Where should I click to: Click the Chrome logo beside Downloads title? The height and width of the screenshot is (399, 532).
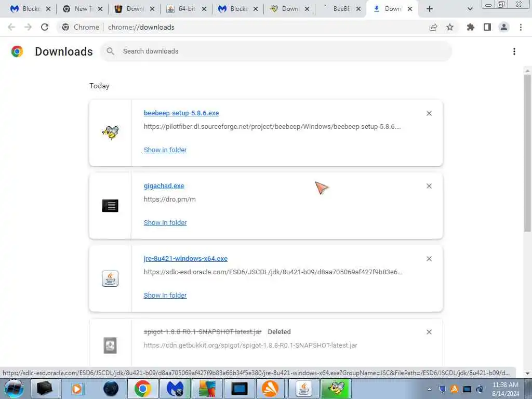click(17, 51)
